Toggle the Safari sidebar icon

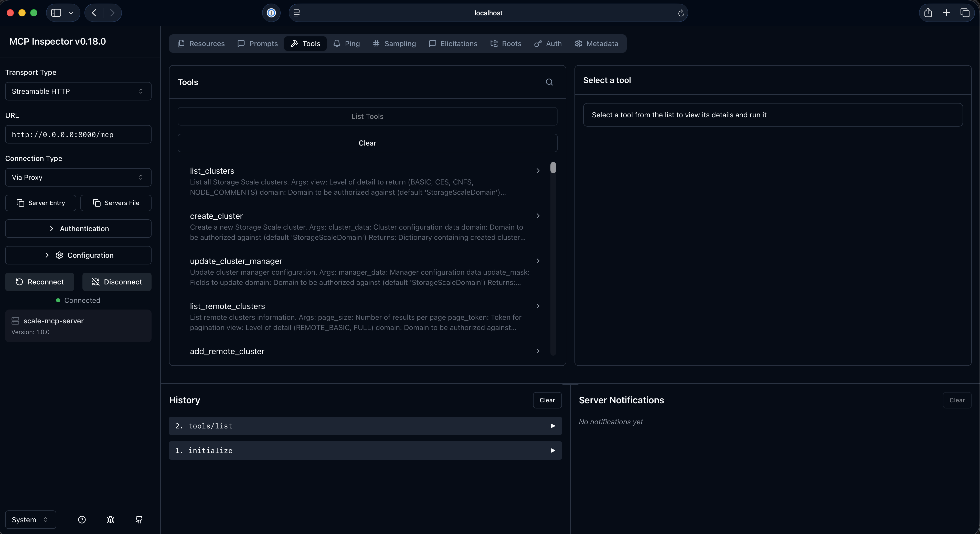coord(56,13)
